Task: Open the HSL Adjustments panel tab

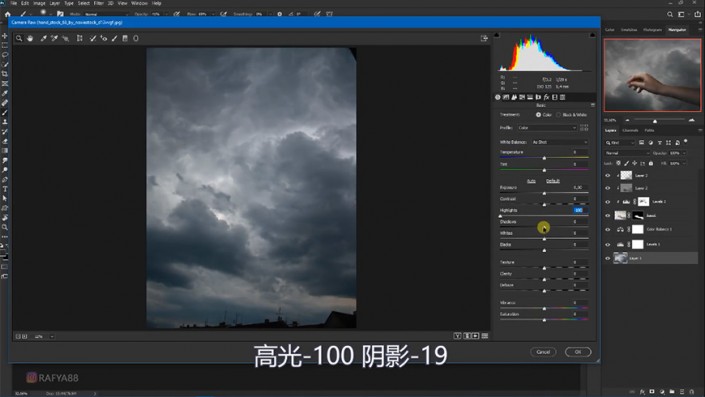Action: pyautogui.click(x=522, y=97)
